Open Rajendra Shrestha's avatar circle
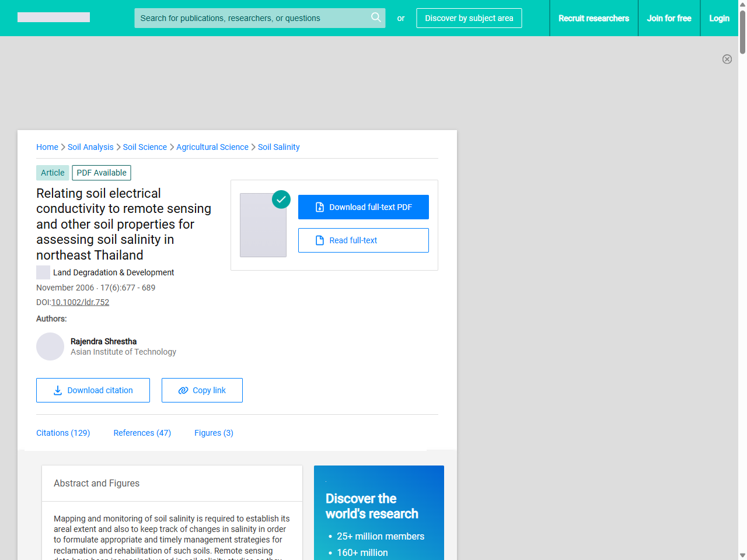Image resolution: width=747 pixels, height=560 pixels. [x=50, y=346]
